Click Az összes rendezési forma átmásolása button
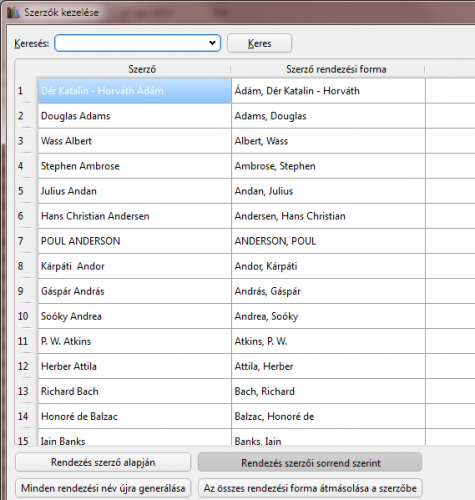Image resolution: width=475 pixels, height=500 pixels. pos(310,488)
